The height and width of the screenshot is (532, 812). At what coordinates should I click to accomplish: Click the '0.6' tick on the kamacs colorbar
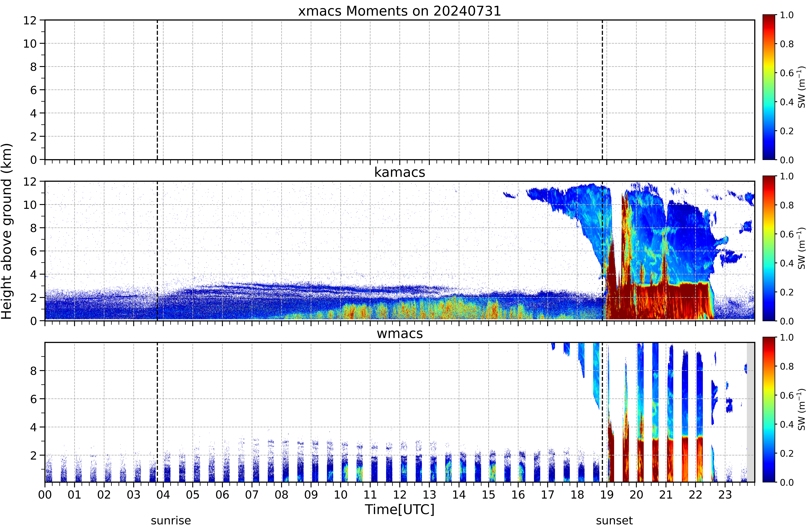787,234
